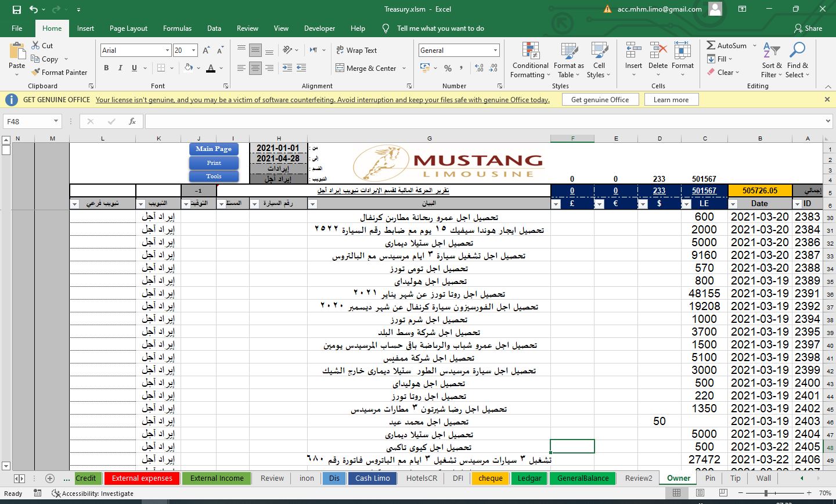Toggle Wrap Text option
The image size is (836, 504).
[356, 51]
